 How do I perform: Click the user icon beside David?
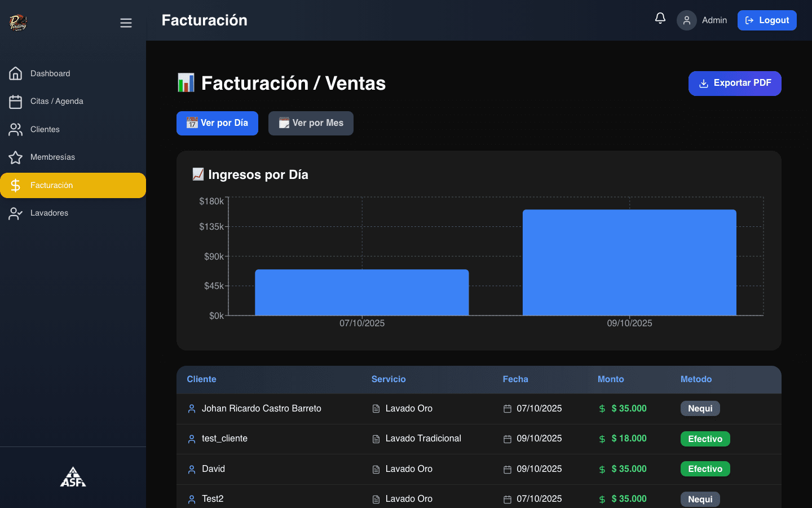coord(192,469)
